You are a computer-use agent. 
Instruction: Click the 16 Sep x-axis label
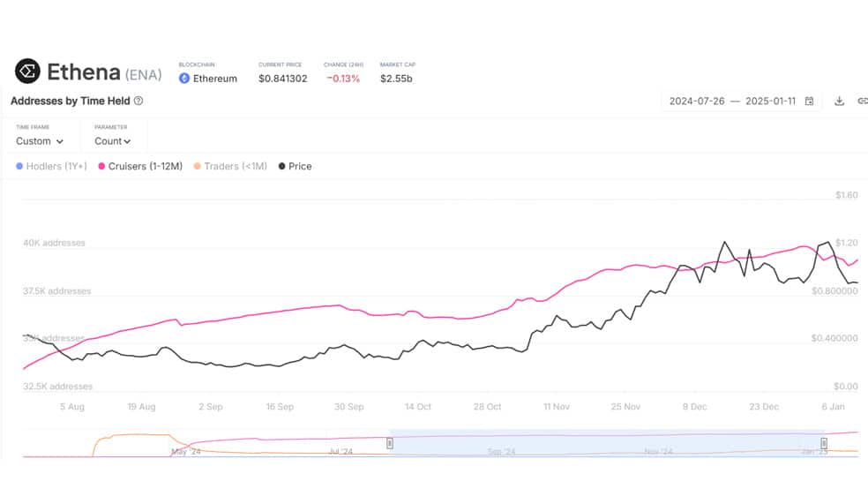tap(280, 407)
